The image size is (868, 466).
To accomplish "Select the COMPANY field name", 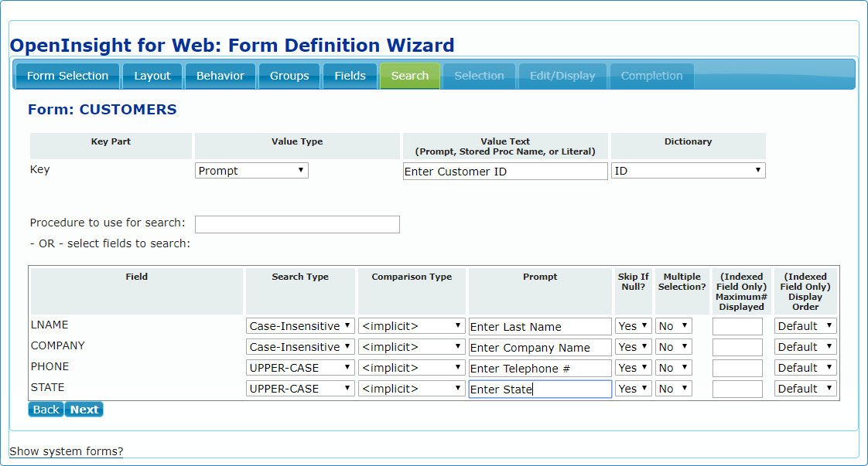I will 57,345.
